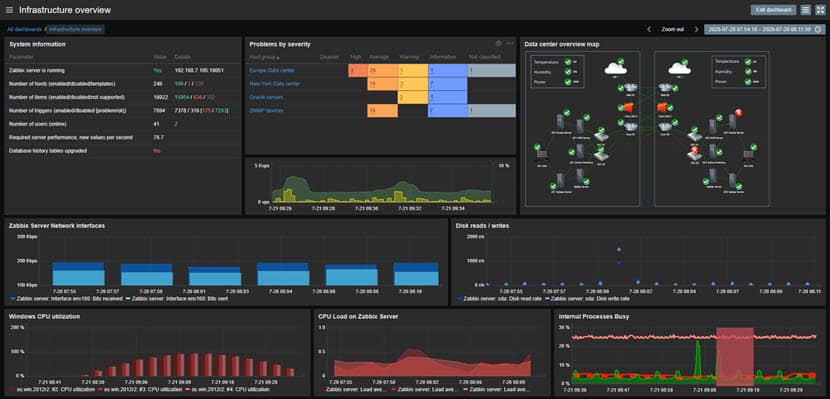830x399 pixels.
Task: Open Infrastructure overview breadcrumb link
Action: [x=76, y=29]
